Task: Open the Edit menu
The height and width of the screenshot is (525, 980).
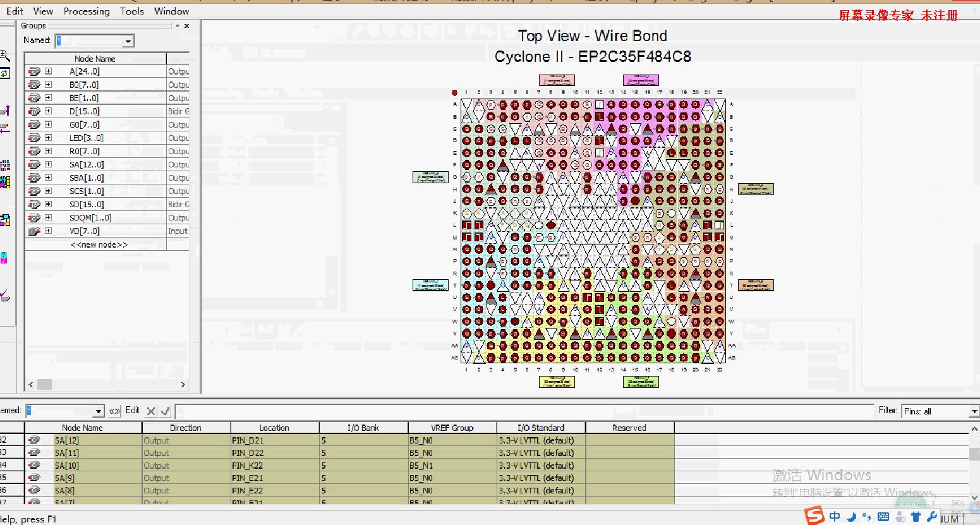Action: [x=15, y=11]
